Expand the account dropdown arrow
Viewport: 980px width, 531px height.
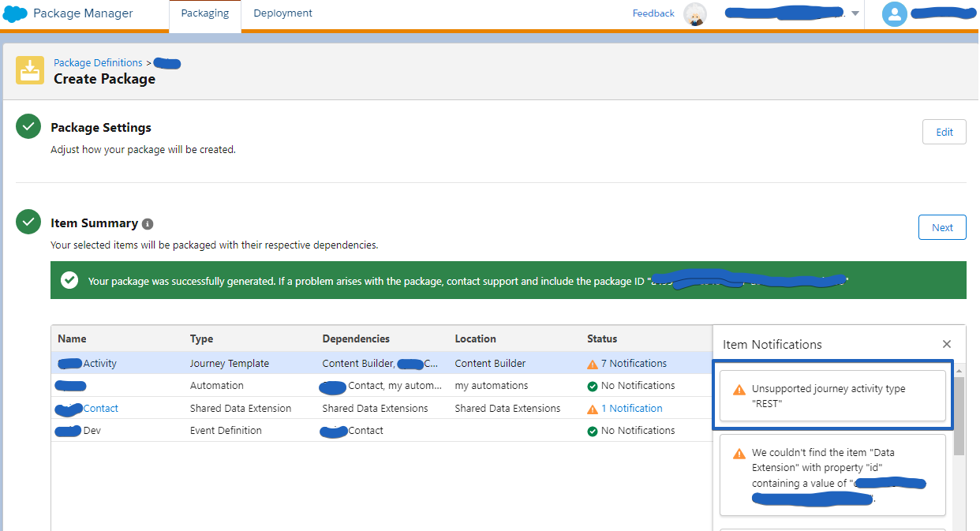855,13
